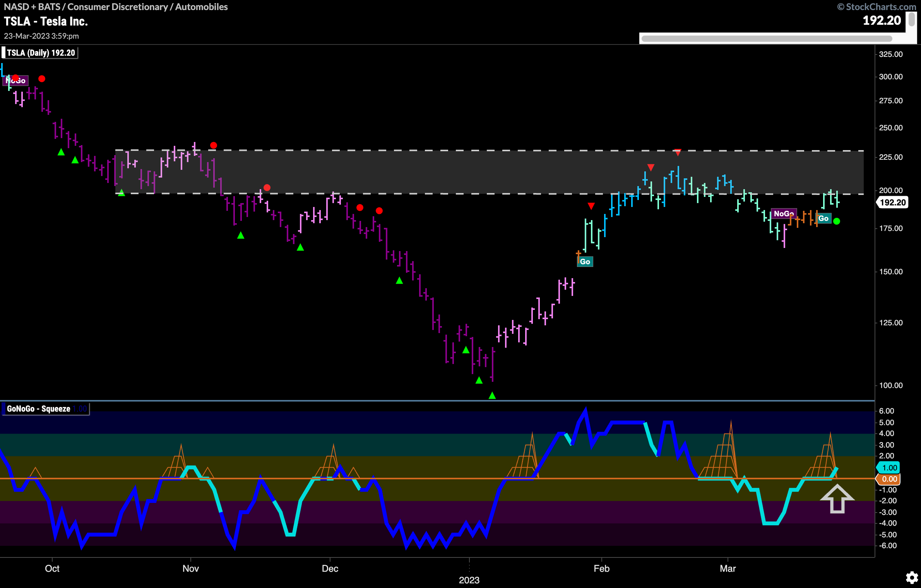
Task: Click the red circle above the early November high
Action: (x=214, y=145)
